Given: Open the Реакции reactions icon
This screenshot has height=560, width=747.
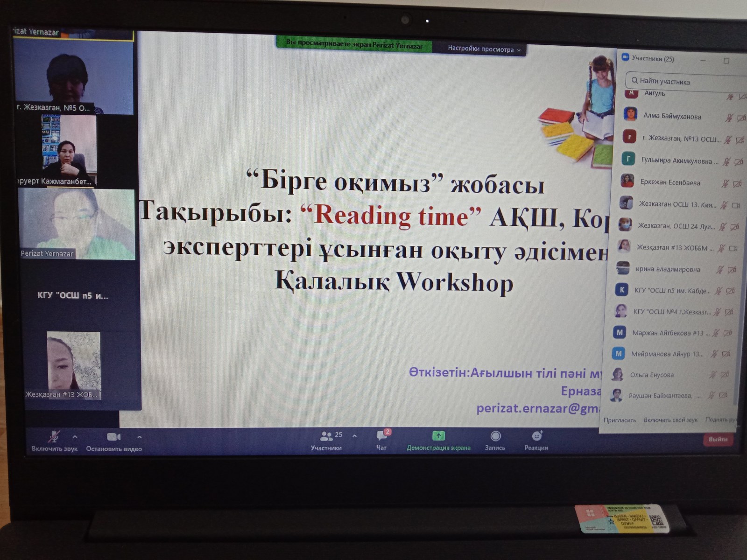Looking at the screenshot, I should 536,436.
